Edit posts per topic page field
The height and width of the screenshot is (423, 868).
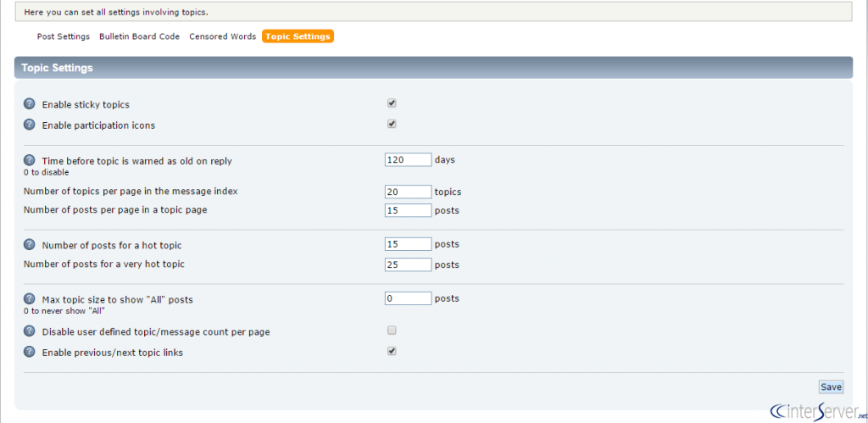(408, 210)
